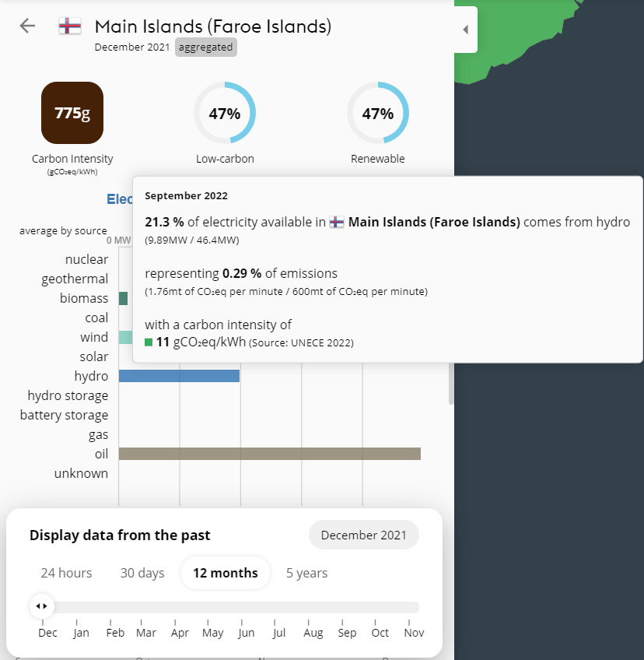This screenshot has height=660, width=644.
Task: Click the 775g Carbon Intensity badge
Action: [72, 112]
